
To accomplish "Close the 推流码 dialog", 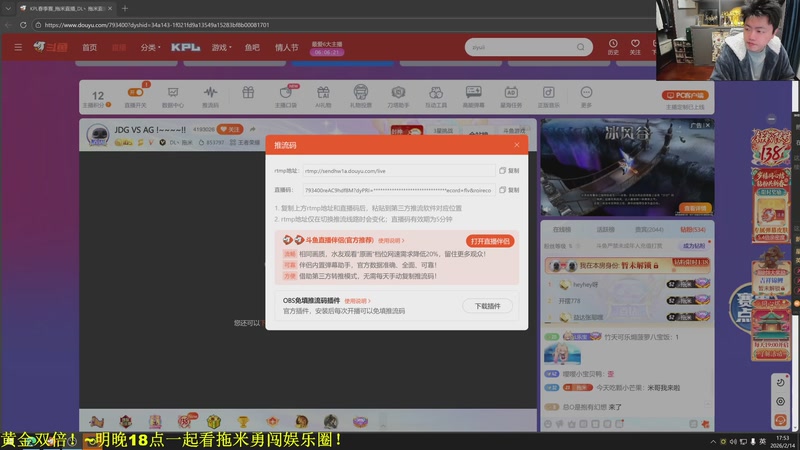I will [x=517, y=145].
